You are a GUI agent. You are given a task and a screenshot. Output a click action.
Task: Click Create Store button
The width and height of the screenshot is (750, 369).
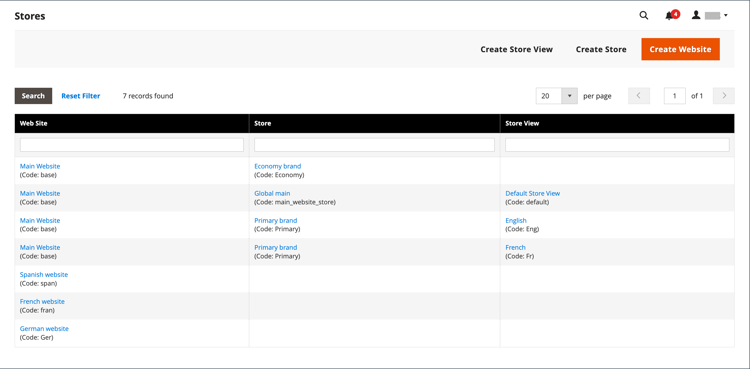[601, 49]
